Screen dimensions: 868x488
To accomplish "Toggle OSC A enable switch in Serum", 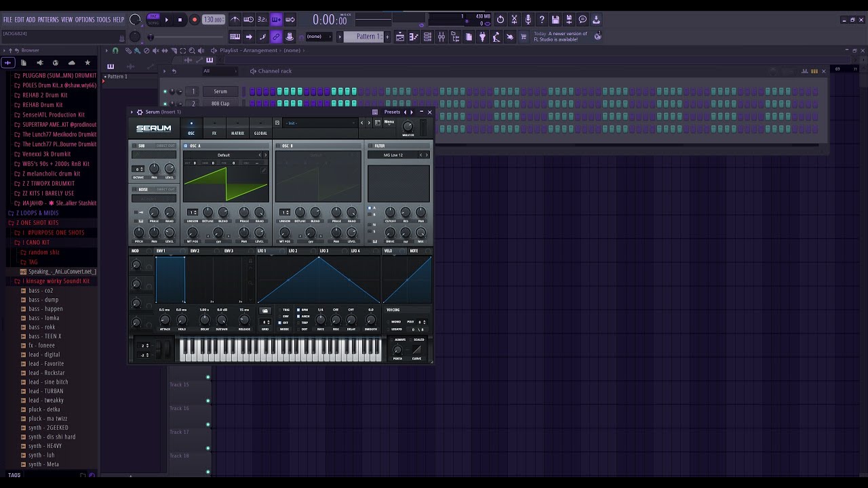I will point(186,146).
